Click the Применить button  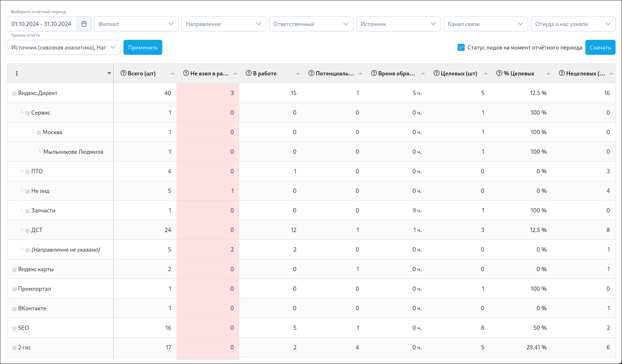pos(143,47)
